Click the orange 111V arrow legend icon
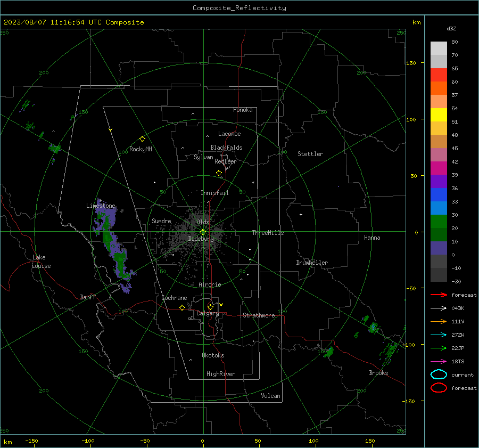Screen dimensions: 479x448 coord(439,321)
